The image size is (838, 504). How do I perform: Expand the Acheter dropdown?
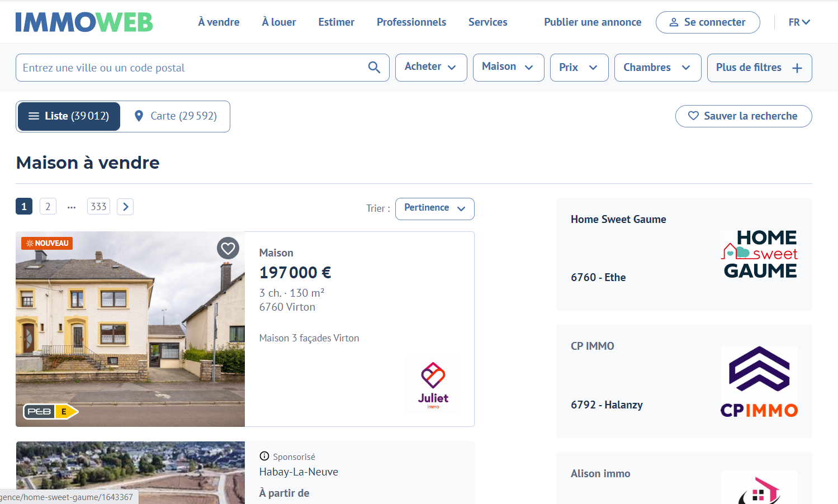[x=430, y=67]
